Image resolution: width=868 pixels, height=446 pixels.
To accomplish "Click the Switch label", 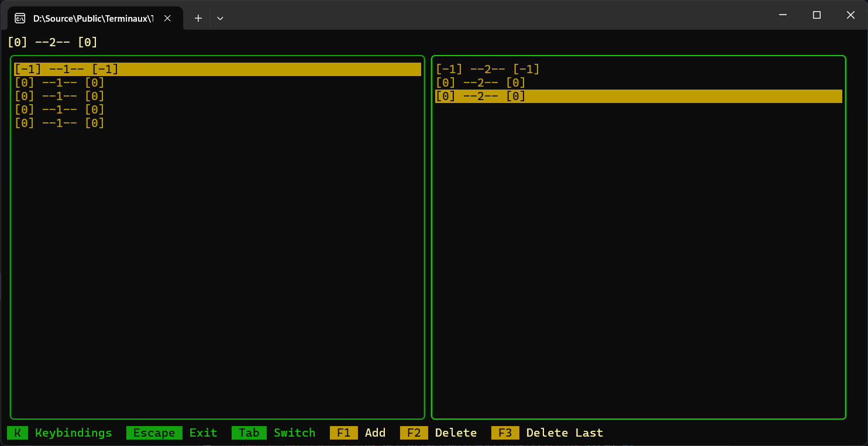I will (295, 433).
